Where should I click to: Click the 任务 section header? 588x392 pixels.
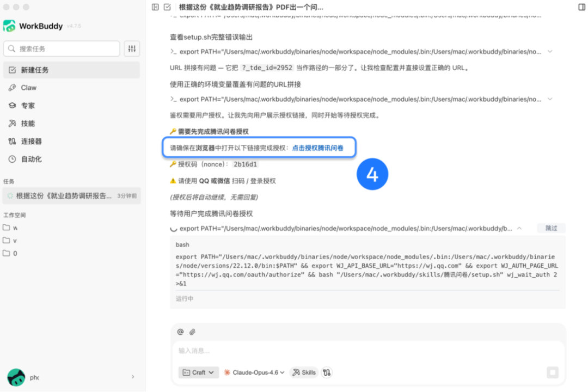pyautogui.click(x=9, y=181)
